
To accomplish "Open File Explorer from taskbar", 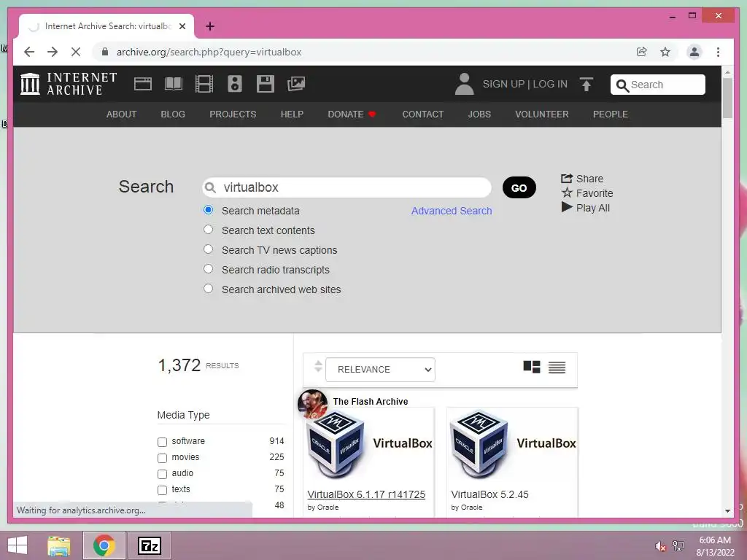I will 59,545.
